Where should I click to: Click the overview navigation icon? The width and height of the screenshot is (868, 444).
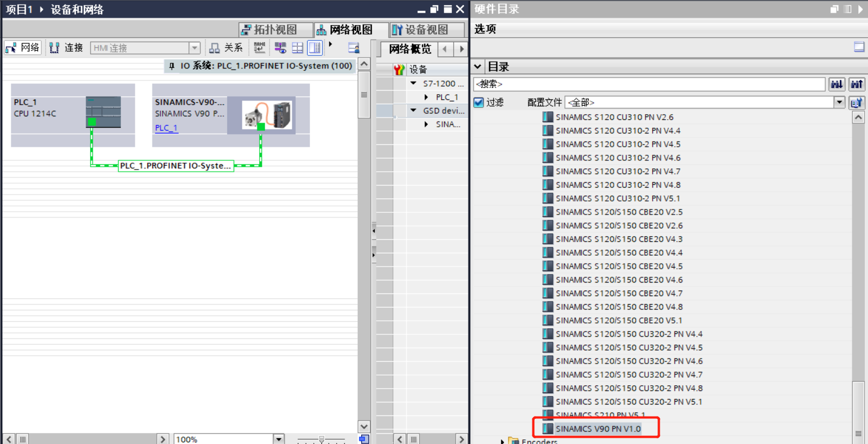(364, 439)
